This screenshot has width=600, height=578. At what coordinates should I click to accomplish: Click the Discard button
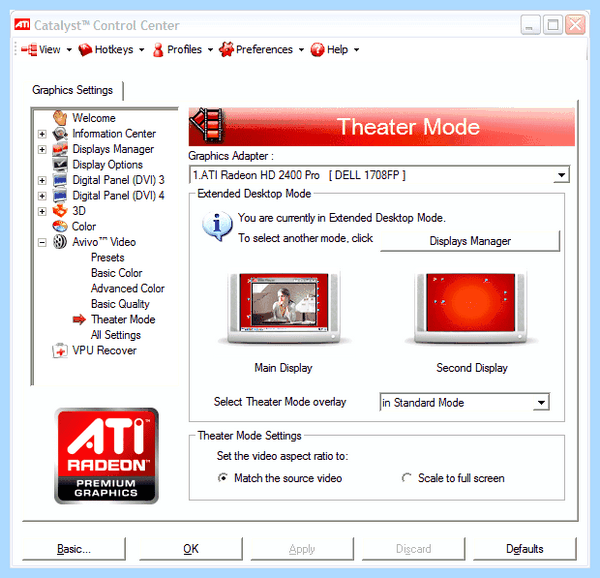(413, 549)
